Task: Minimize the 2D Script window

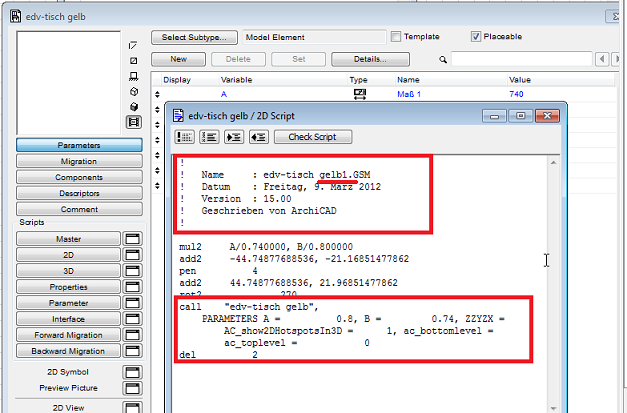Action: [494, 116]
